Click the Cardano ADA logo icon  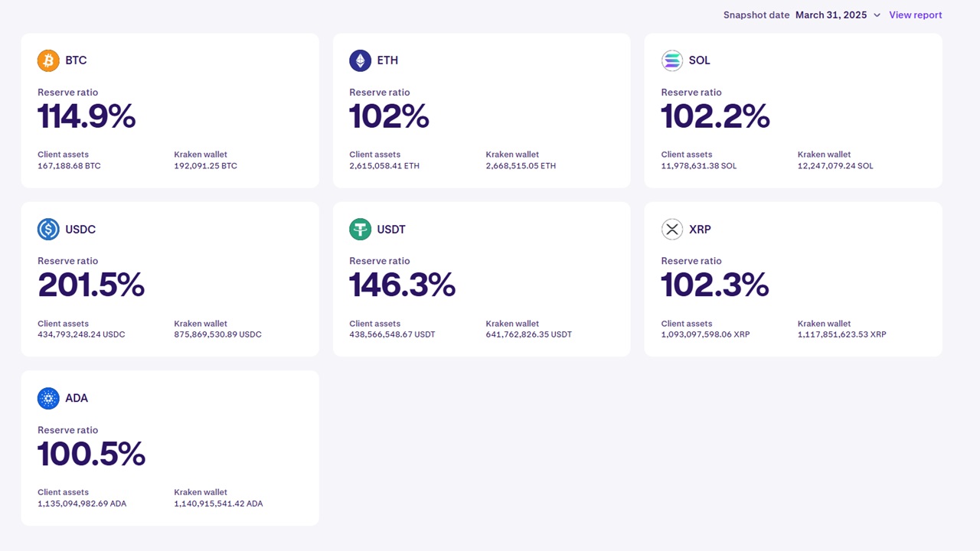coord(48,398)
